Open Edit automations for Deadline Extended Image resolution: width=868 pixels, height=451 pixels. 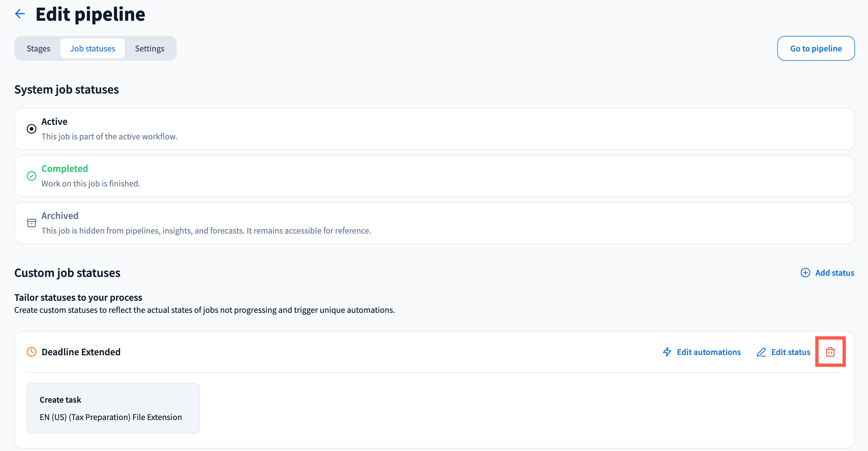(x=709, y=352)
